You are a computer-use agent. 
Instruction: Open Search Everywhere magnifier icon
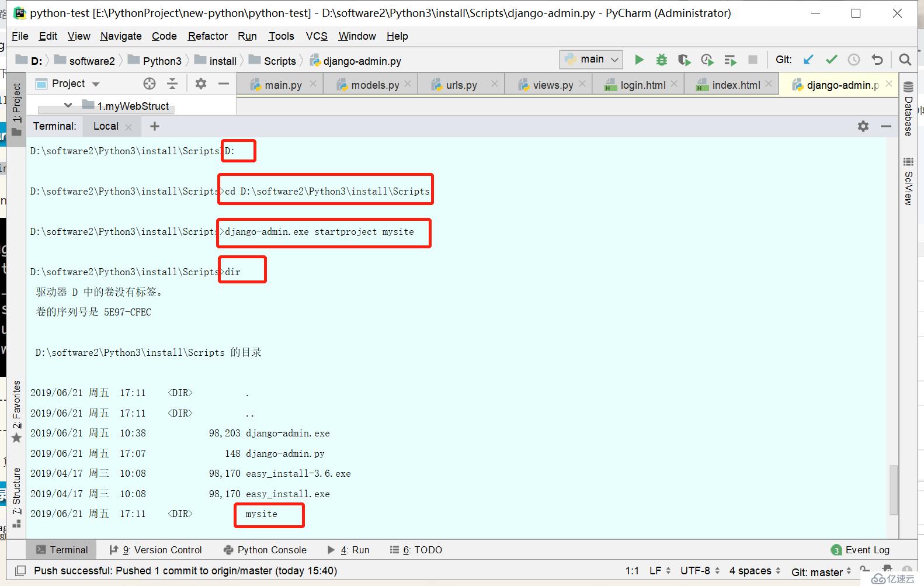[x=905, y=60]
